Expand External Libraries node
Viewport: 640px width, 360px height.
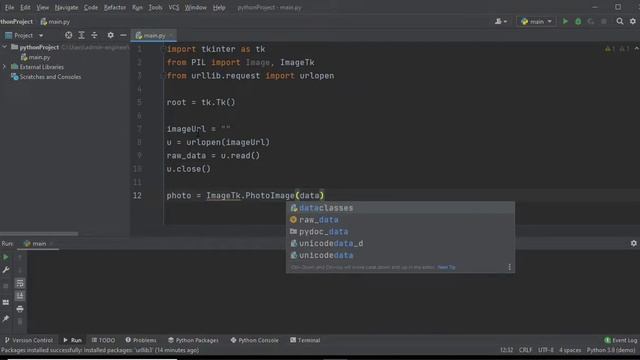point(4,67)
